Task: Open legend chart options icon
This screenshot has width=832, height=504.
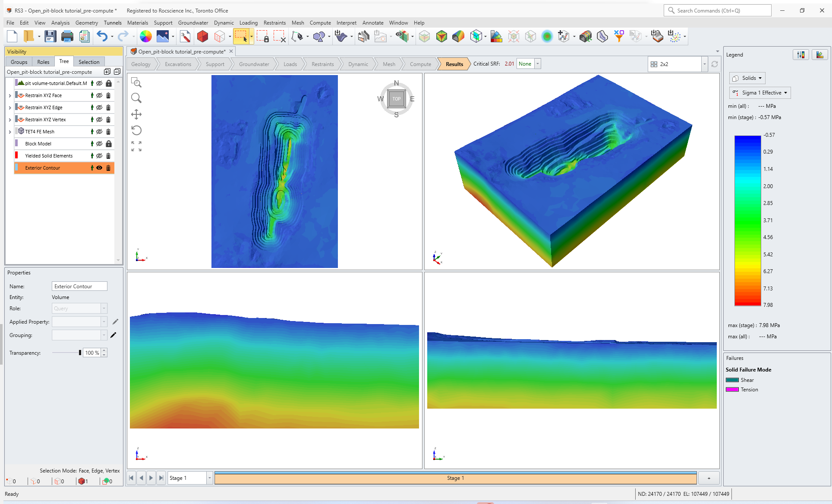Action: [820, 55]
